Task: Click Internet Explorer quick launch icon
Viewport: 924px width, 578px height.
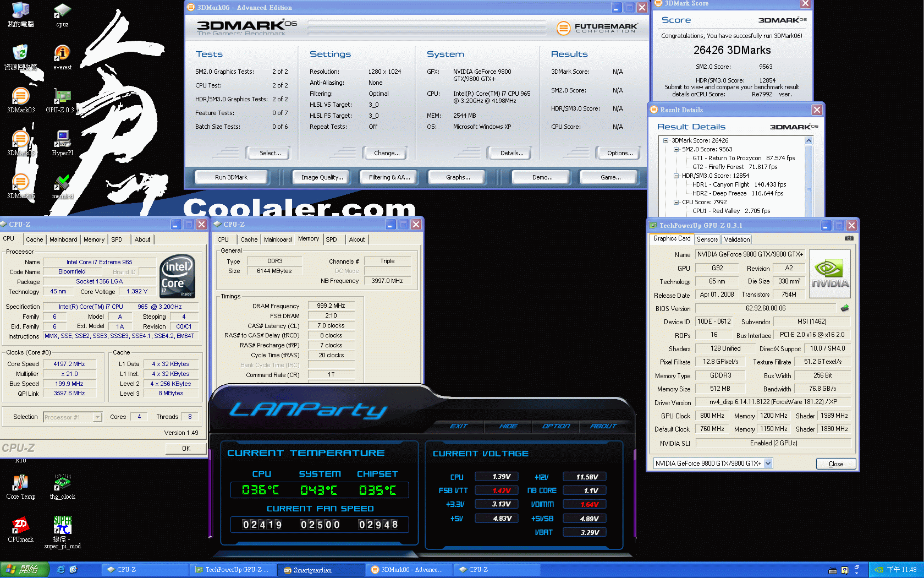Action: pyautogui.click(x=61, y=570)
